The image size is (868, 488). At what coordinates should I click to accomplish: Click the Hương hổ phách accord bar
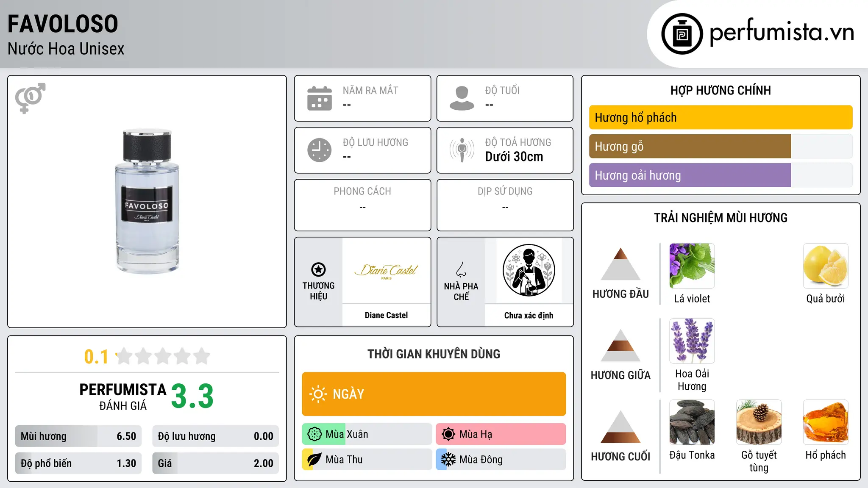[x=721, y=117]
